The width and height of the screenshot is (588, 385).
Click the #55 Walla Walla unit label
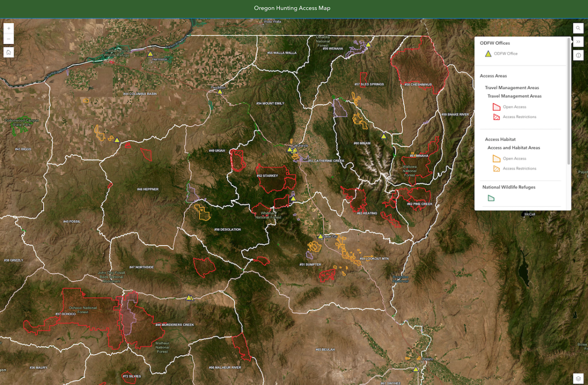282,52
